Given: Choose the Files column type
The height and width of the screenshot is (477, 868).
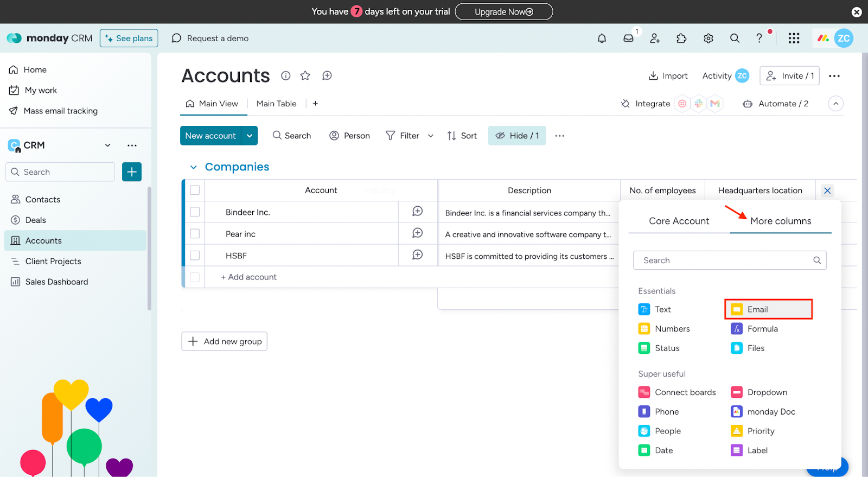Looking at the screenshot, I should [x=748, y=348].
